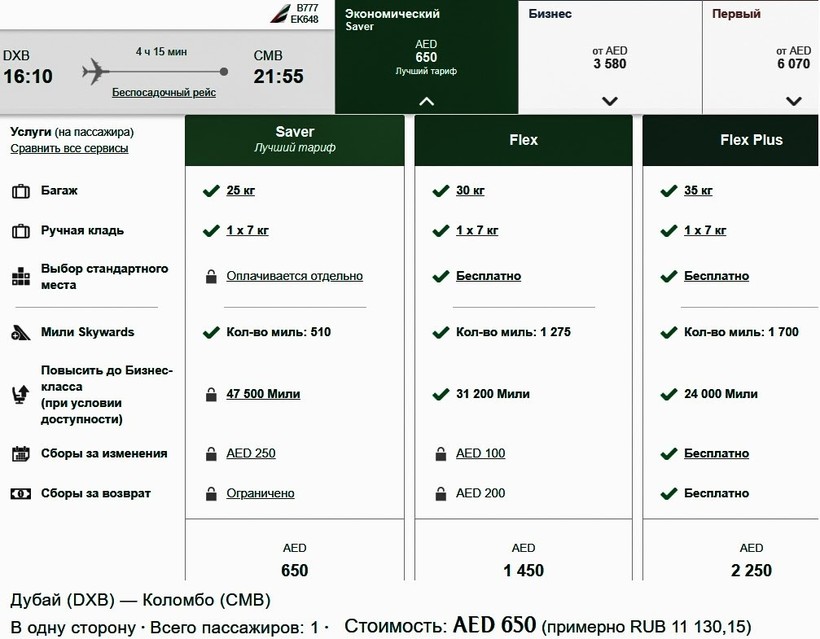This screenshot has width=820, height=639.
Task: Click the change fees calendar icon
Action: [x=21, y=454]
